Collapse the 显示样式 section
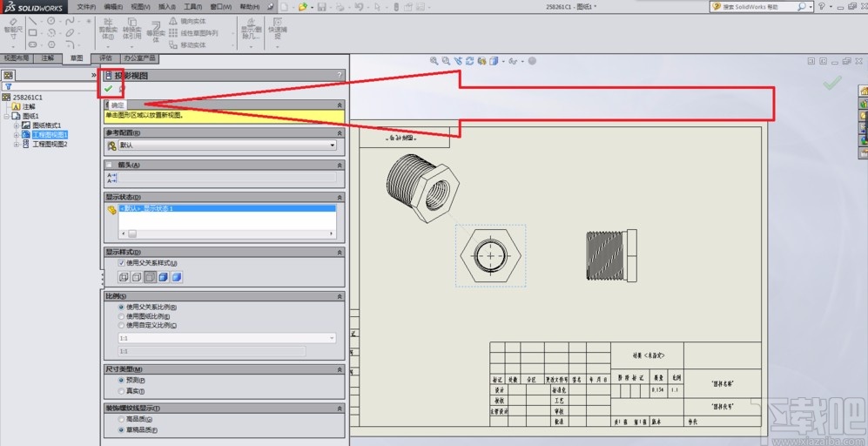The width and height of the screenshot is (868, 446). click(340, 252)
